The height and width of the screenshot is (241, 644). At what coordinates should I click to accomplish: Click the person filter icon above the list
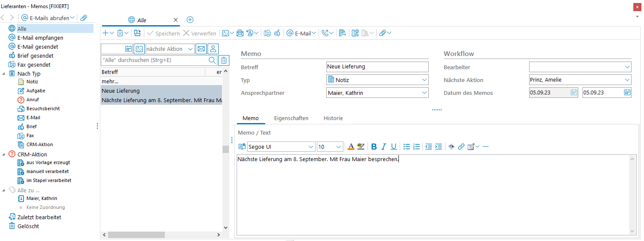[x=214, y=49]
